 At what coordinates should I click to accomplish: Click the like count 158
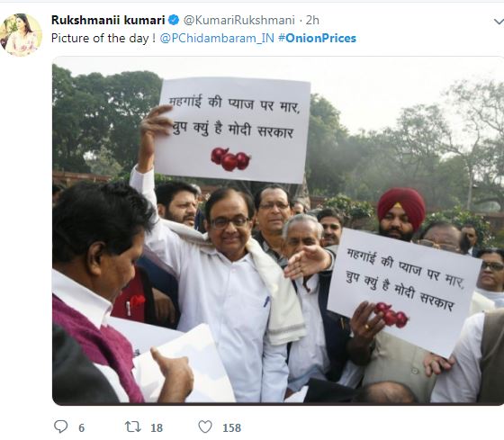click(232, 427)
